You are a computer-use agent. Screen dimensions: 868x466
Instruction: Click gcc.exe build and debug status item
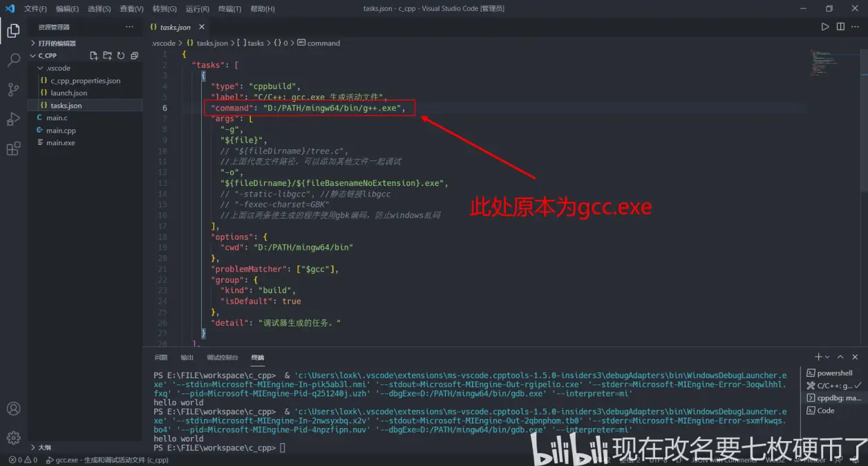(x=108, y=460)
